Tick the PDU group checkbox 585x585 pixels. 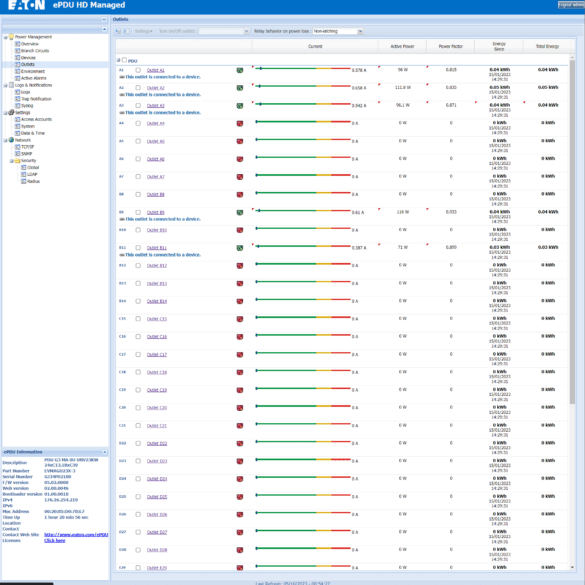pos(125,60)
